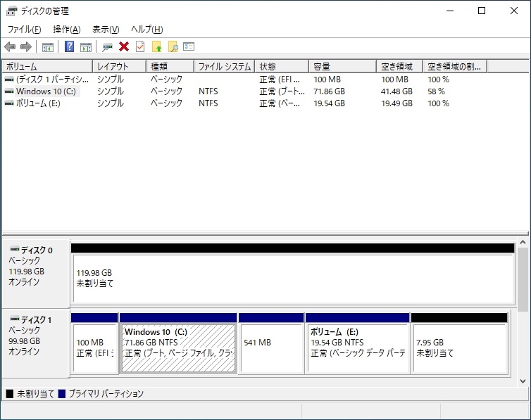Click the ディスク 1 label panel
The image size is (531, 420).
(x=35, y=343)
